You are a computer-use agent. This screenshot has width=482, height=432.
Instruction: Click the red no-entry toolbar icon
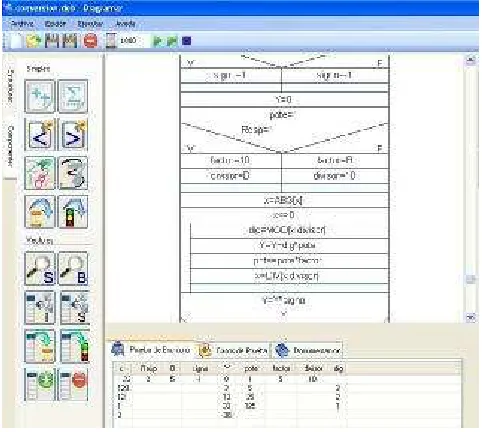click(90, 41)
